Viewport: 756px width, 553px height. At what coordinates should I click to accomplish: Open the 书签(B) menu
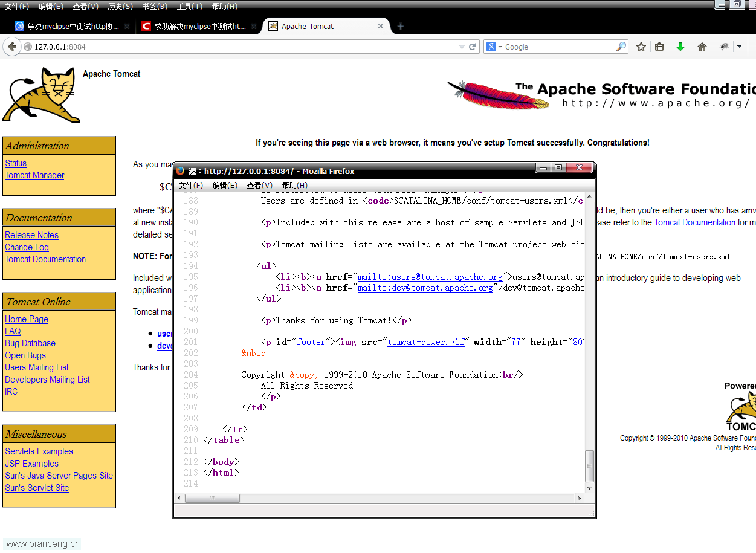coord(155,7)
